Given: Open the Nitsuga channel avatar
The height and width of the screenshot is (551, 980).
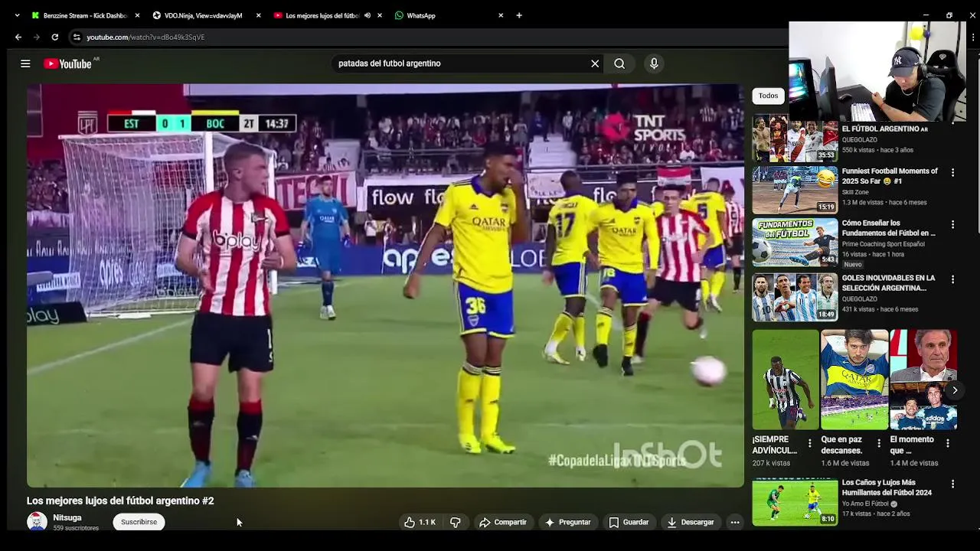Looking at the screenshot, I should pyautogui.click(x=37, y=522).
